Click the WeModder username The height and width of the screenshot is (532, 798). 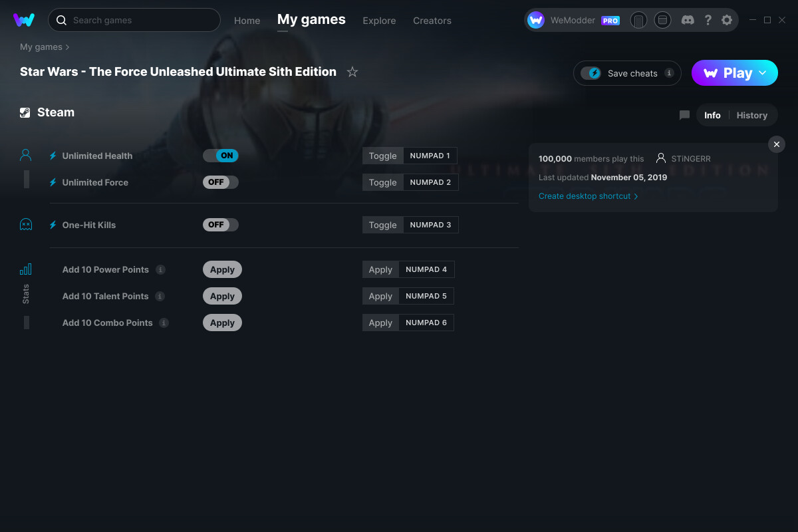pyautogui.click(x=573, y=21)
